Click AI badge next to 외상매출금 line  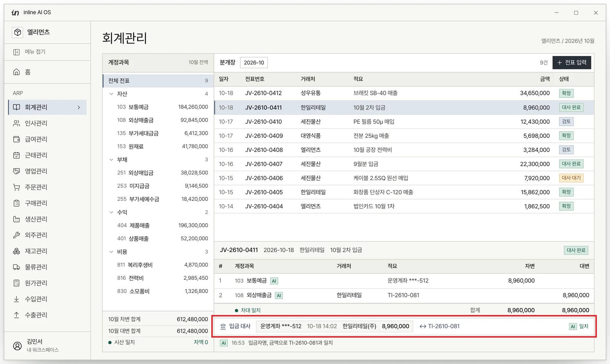(x=279, y=295)
